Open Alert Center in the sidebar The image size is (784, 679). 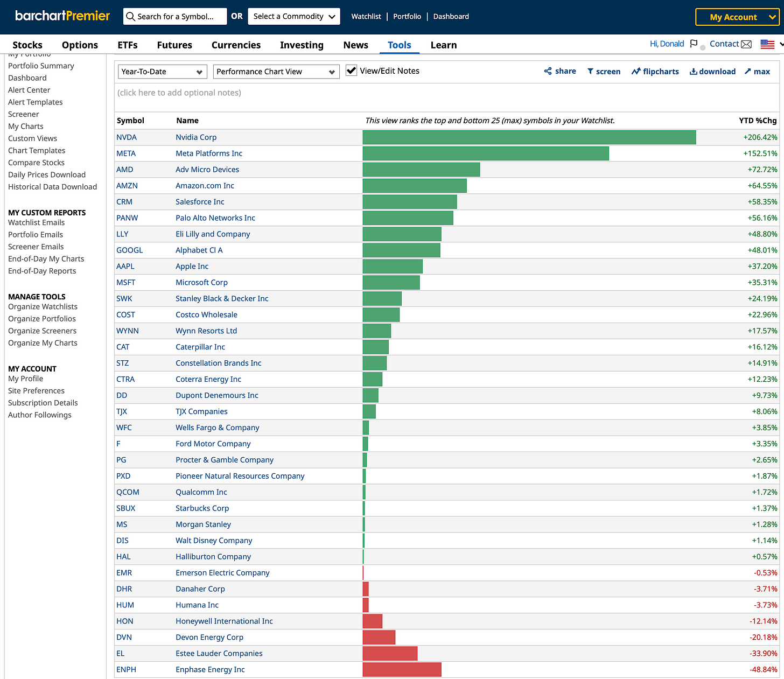pyautogui.click(x=29, y=90)
